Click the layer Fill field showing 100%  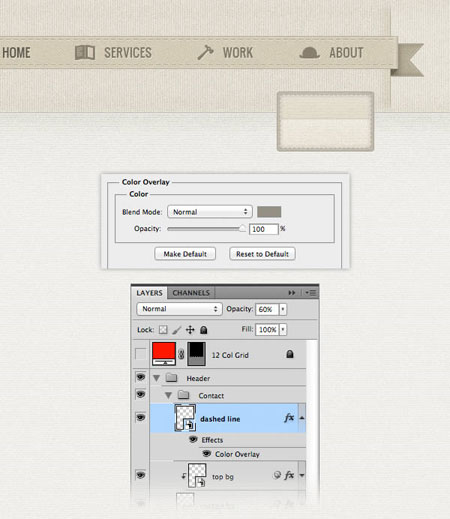coord(267,330)
